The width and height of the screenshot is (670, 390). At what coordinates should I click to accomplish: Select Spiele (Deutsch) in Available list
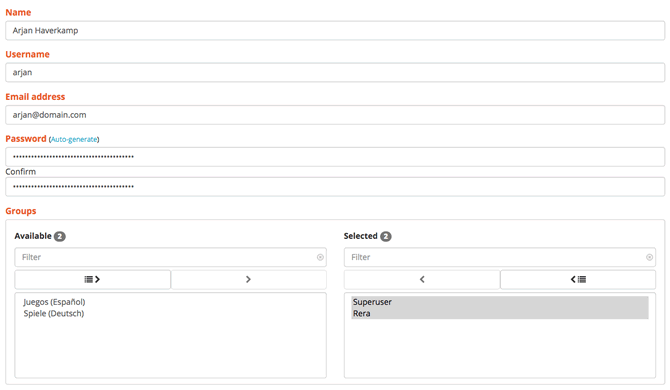click(x=54, y=314)
